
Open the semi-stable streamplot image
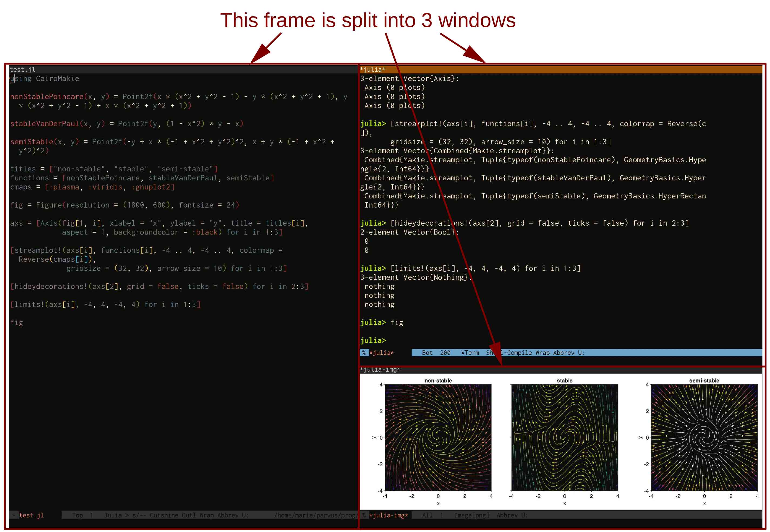point(704,437)
